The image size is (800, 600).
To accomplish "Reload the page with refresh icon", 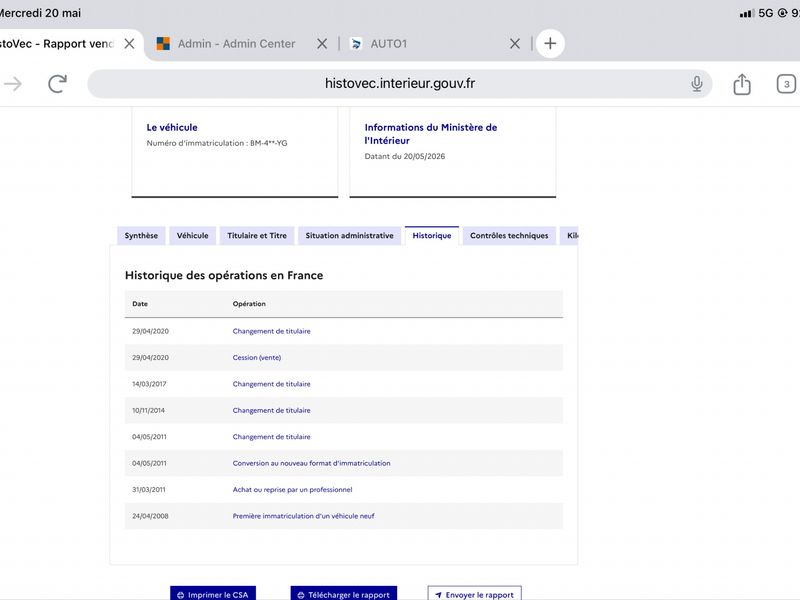I will pyautogui.click(x=57, y=84).
